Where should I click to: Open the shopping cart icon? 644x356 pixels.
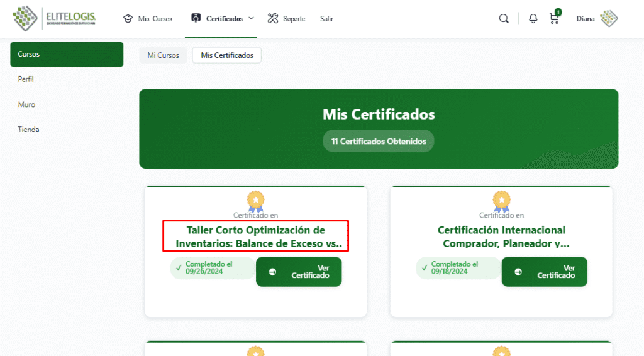point(554,19)
